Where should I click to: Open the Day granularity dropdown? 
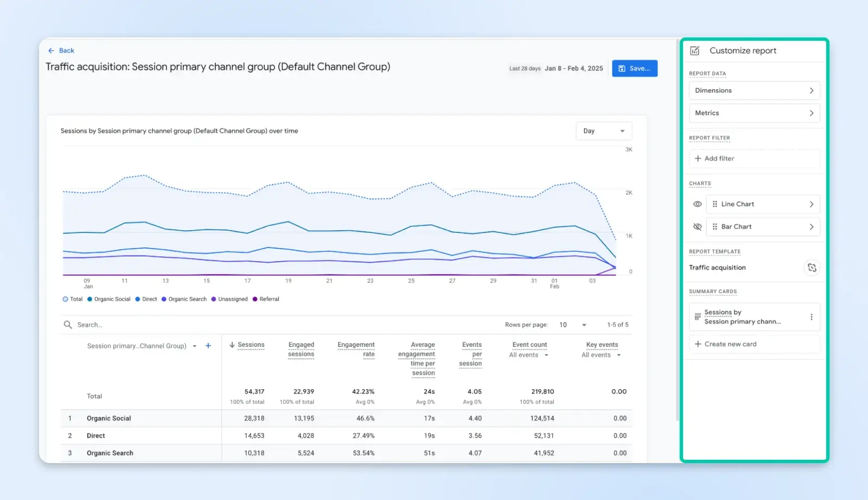point(603,131)
